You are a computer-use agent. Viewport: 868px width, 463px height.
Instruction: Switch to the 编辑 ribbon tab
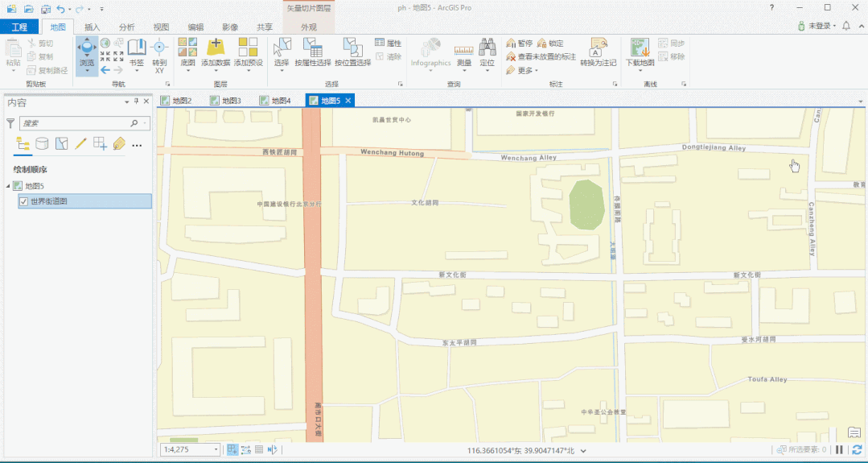(195, 27)
